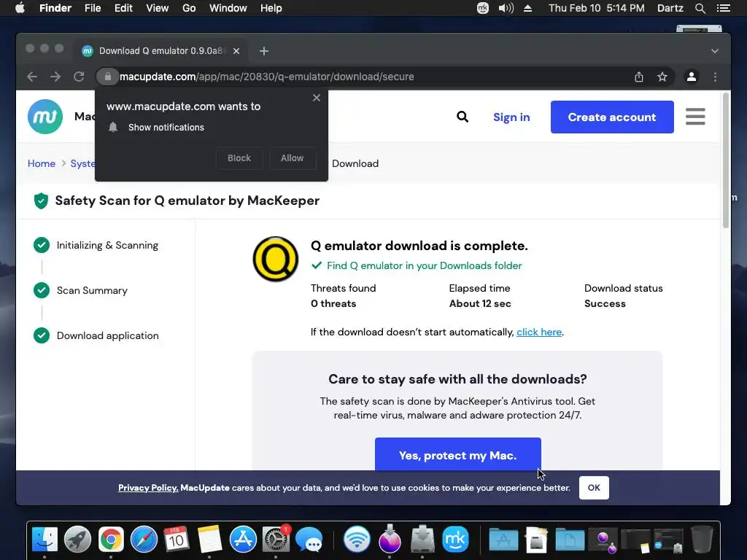Open the Go menu
Viewport: 747px width, 560px height.
tap(189, 8)
